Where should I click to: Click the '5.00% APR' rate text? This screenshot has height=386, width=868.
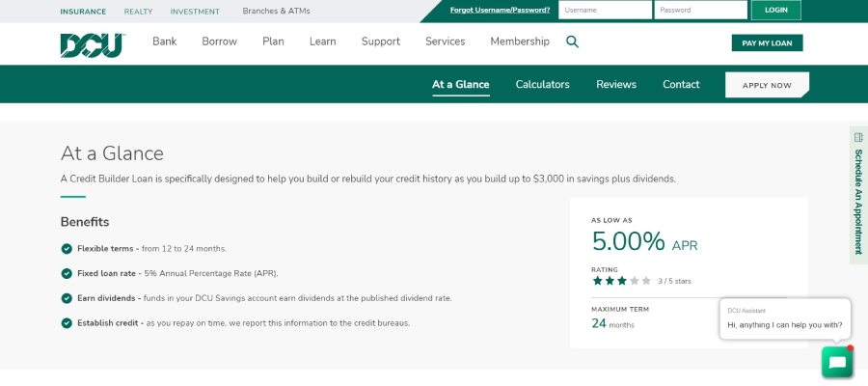click(644, 242)
